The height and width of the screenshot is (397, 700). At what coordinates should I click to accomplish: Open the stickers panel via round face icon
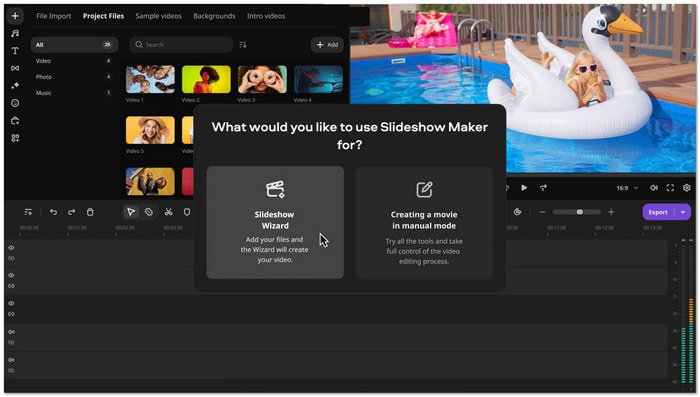[x=15, y=103]
